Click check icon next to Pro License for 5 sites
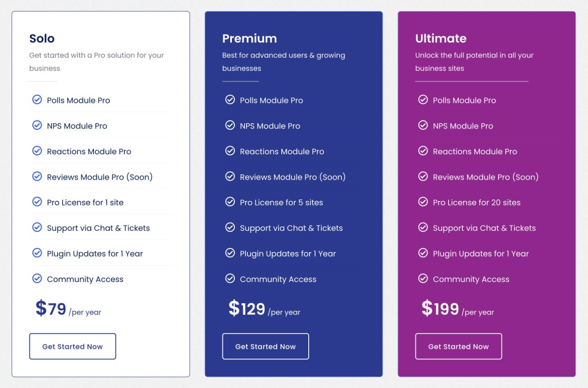Image resolution: width=588 pixels, height=388 pixels. [x=230, y=202]
